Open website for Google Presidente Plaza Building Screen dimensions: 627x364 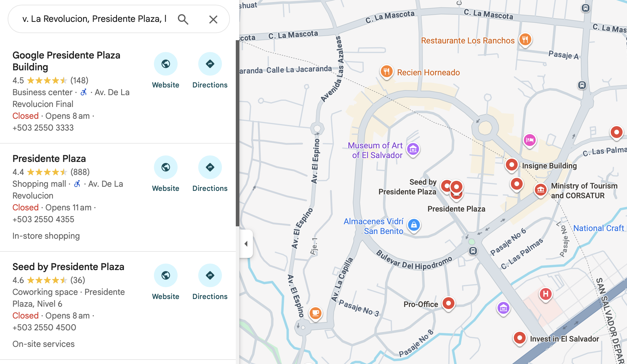coord(165,64)
